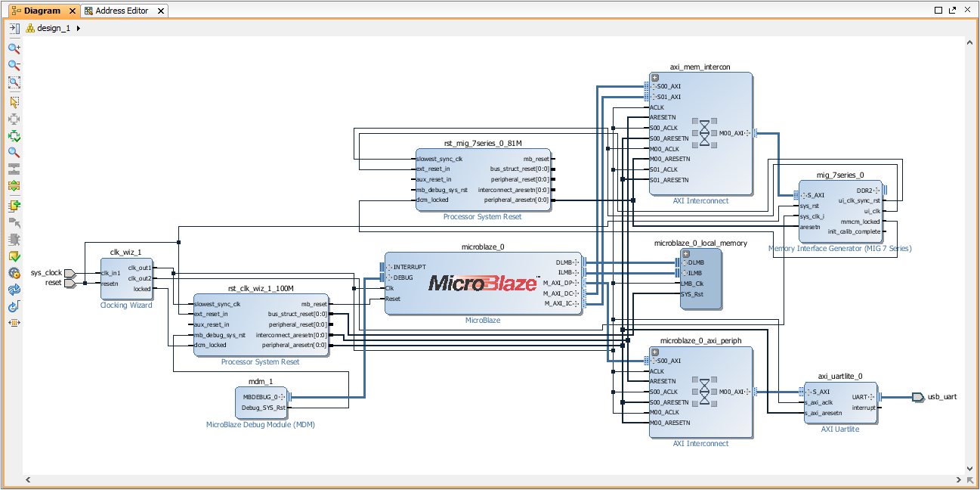Select the usb_uart output port symbol

917,397
